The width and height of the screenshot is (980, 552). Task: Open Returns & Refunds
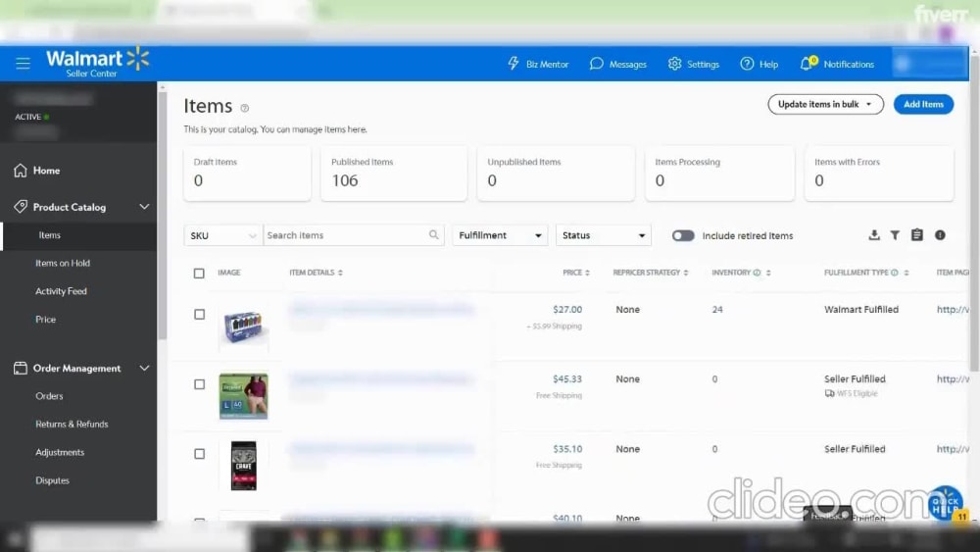pyautogui.click(x=72, y=425)
